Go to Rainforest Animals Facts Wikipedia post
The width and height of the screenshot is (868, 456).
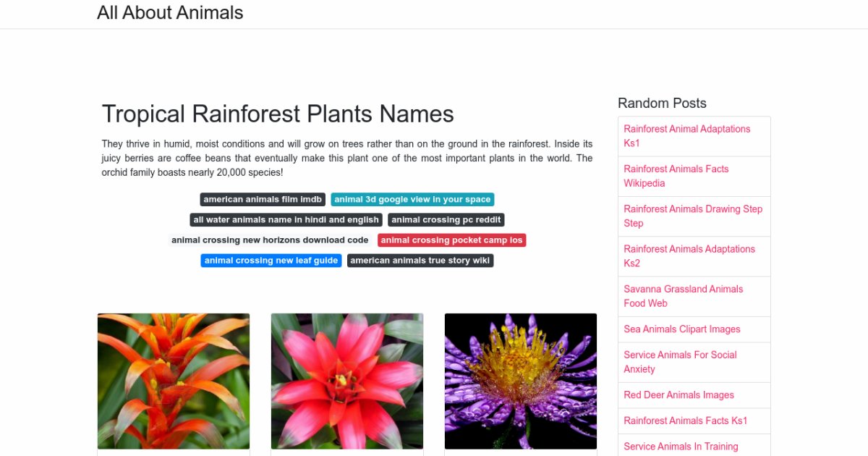(x=676, y=176)
